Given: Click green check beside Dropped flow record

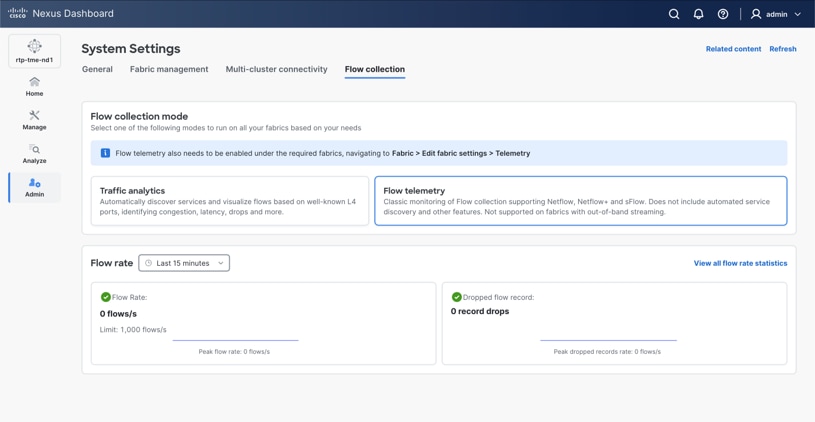Looking at the screenshot, I should click(x=456, y=297).
